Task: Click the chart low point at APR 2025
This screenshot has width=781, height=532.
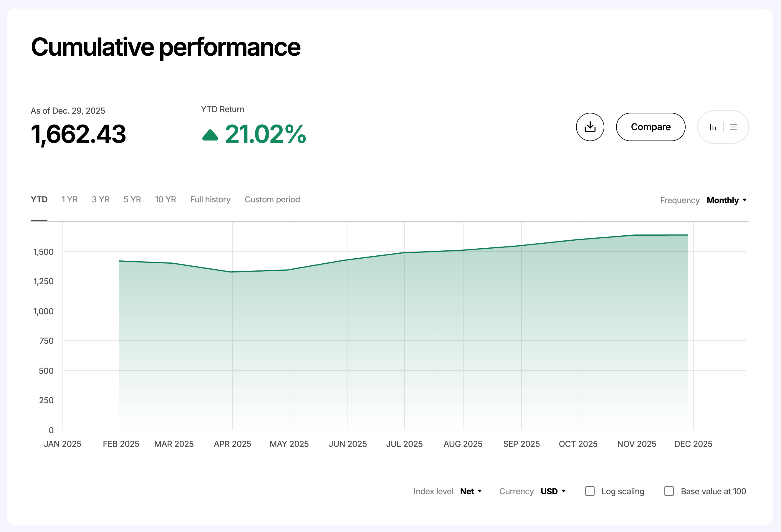Action: pyautogui.click(x=232, y=272)
